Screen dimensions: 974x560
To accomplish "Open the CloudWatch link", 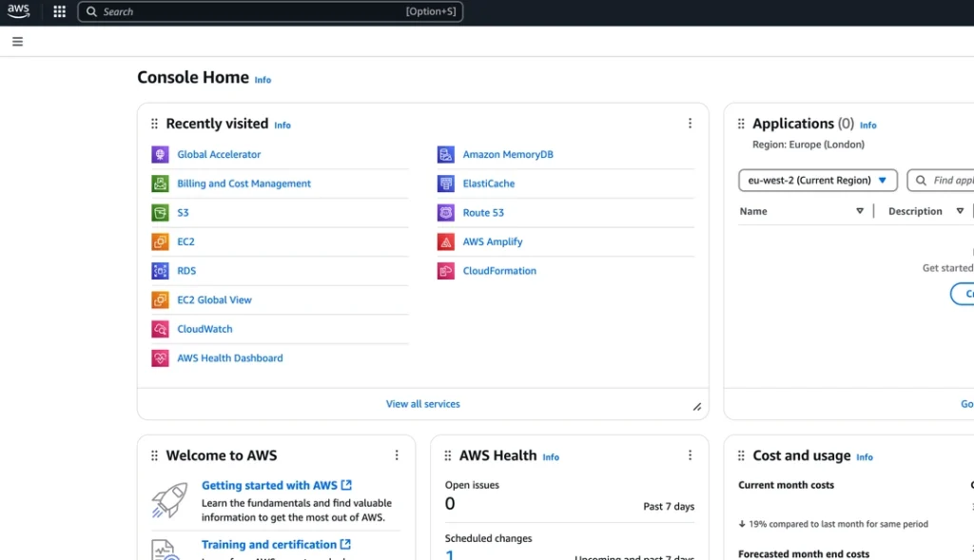I will (x=205, y=329).
